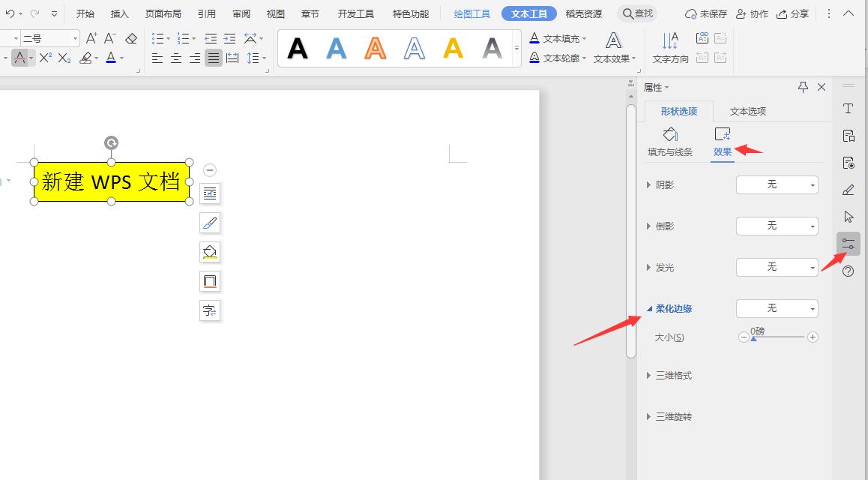868x480 pixels.
Task: Open the 发光 effect dropdown
Action: pos(777,267)
